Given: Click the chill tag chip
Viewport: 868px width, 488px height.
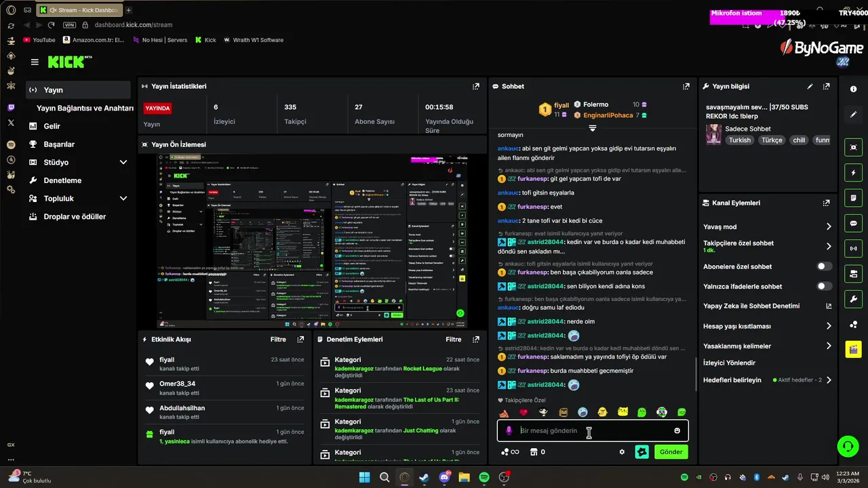Looking at the screenshot, I should point(799,140).
